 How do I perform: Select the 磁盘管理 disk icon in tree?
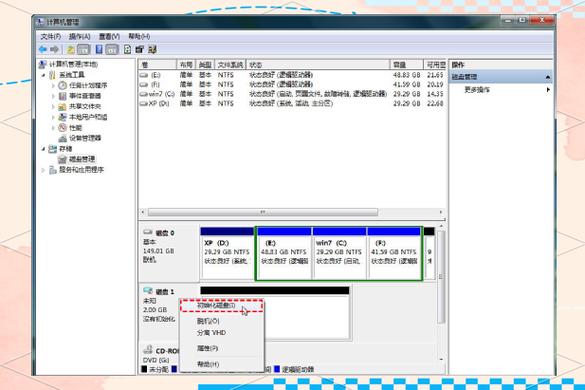[x=62, y=159]
